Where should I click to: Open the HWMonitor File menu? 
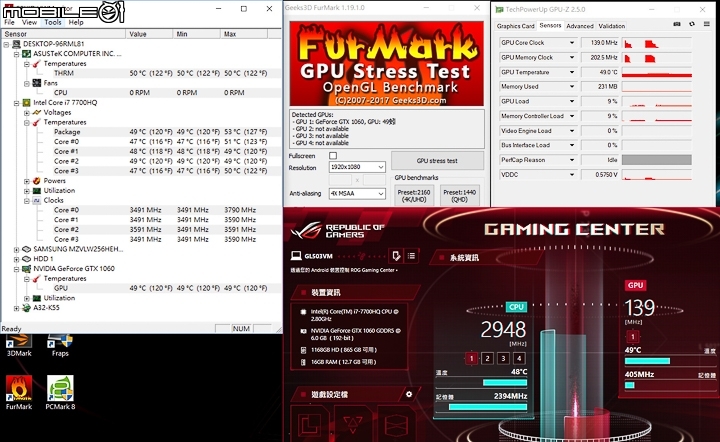(9, 22)
